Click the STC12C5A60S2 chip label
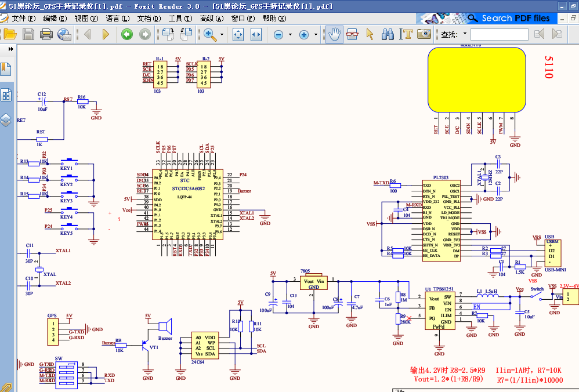579x392 pixels. (x=189, y=188)
